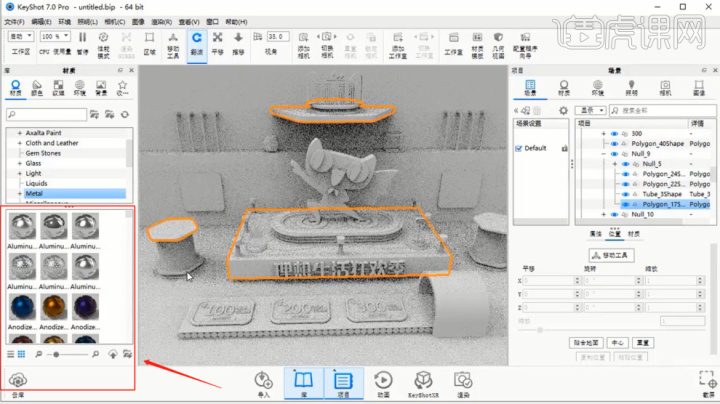Open the Configurator Wizard toolbar button
The image size is (720, 404).
coord(525,45)
